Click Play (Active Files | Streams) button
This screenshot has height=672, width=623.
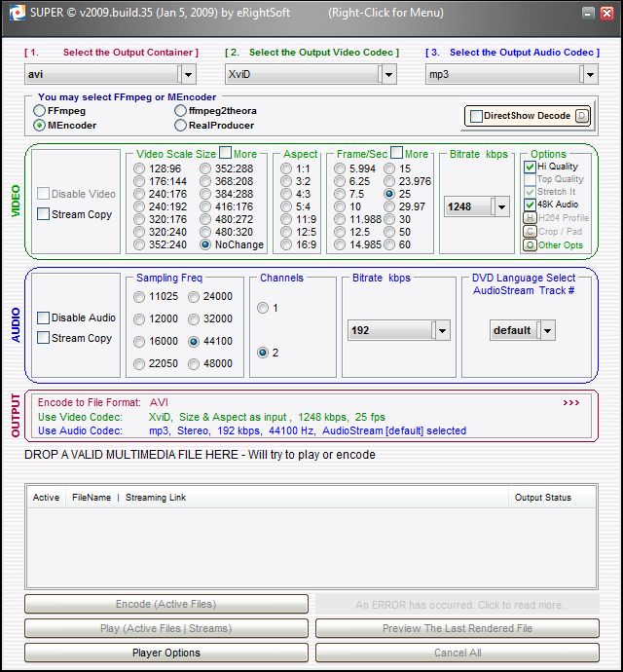tap(166, 629)
